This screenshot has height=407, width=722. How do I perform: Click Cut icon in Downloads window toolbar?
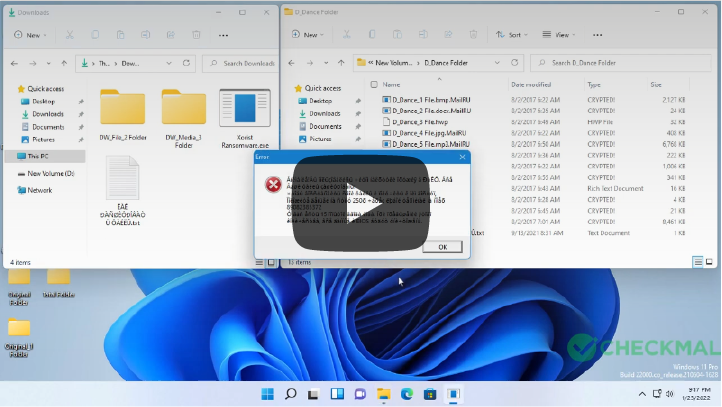tap(70, 35)
